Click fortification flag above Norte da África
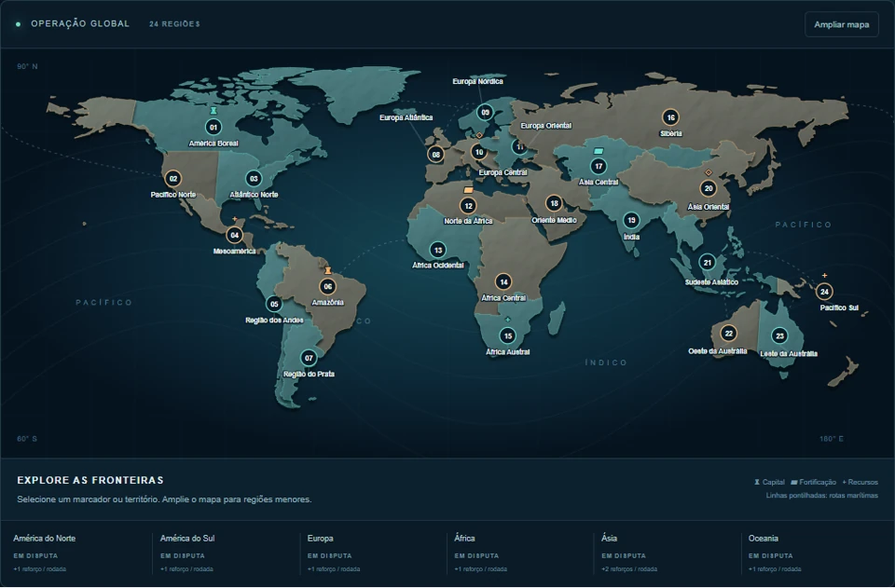The width and height of the screenshot is (895, 588). pos(469,190)
